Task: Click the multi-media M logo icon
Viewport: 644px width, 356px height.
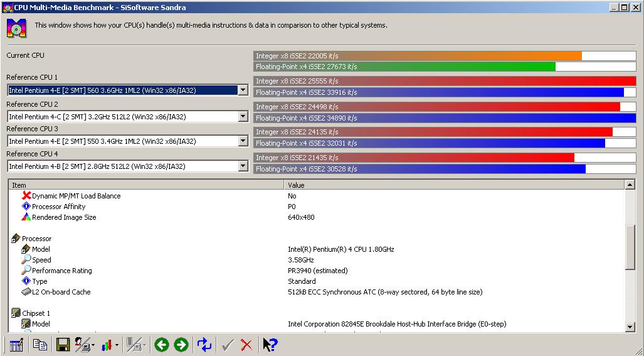Action: [16, 28]
